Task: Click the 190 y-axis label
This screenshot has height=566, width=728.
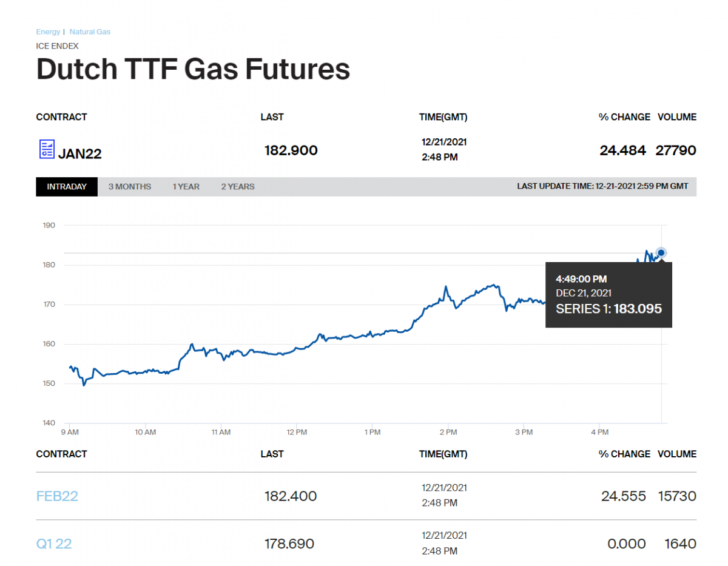Action: pyautogui.click(x=49, y=225)
